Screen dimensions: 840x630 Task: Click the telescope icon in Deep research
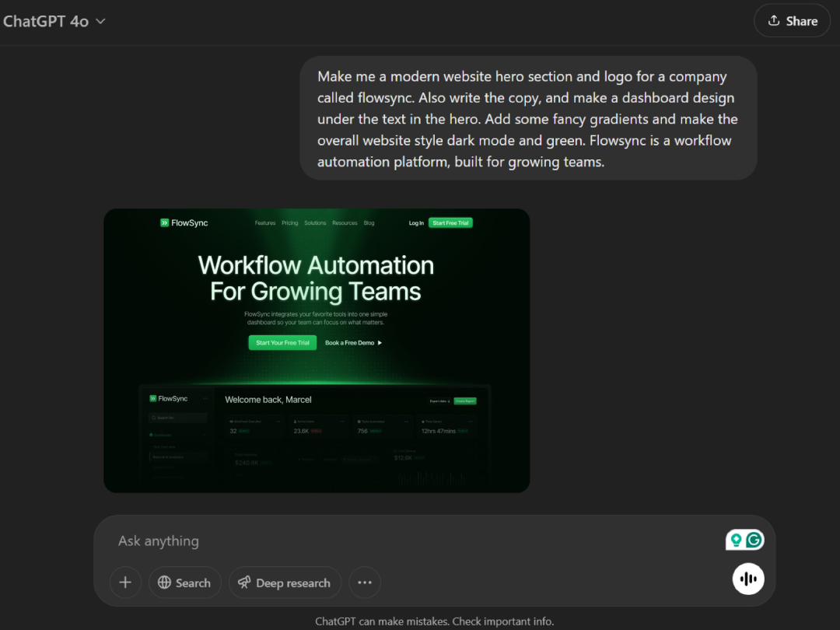click(x=244, y=583)
